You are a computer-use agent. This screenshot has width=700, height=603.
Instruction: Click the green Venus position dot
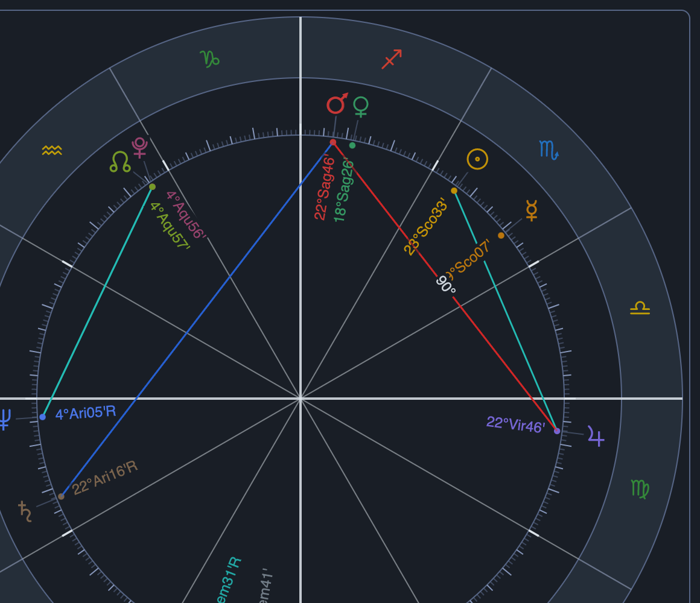click(352, 145)
